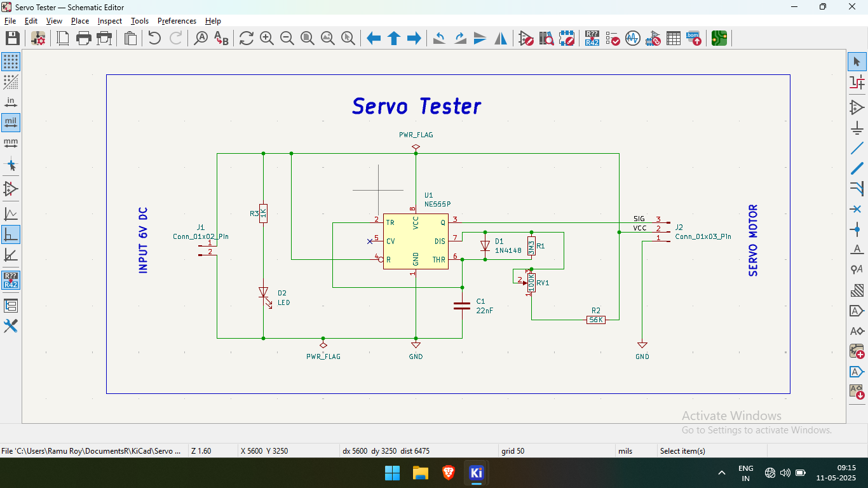Viewport: 868px width, 488px height.
Task: Select the Add Wire tool
Action: coord(857,148)
